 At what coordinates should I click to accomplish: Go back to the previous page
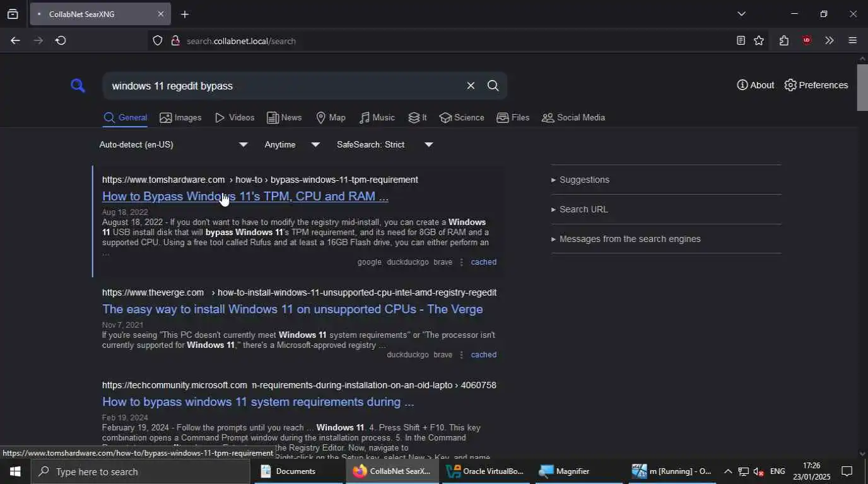tap(15, 41)
